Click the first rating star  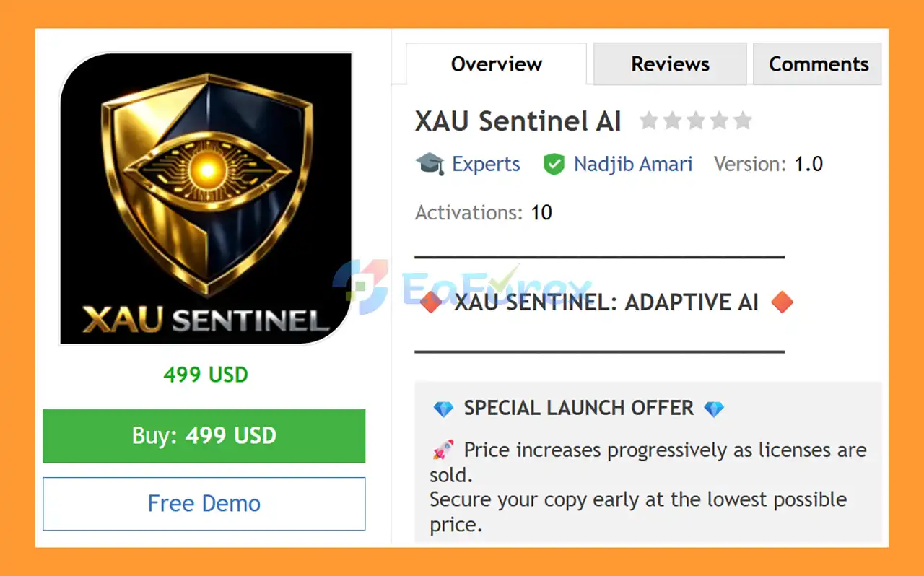tap(649, 121)
